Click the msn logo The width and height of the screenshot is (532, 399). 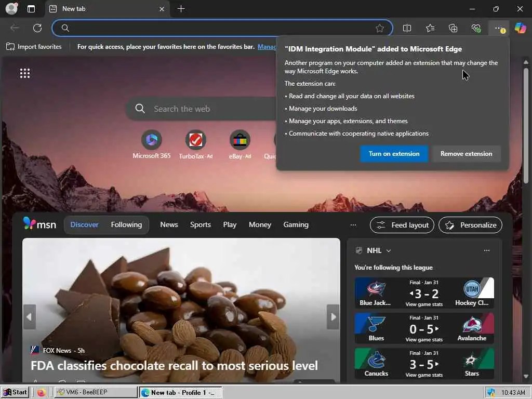[x=39, y=224]
